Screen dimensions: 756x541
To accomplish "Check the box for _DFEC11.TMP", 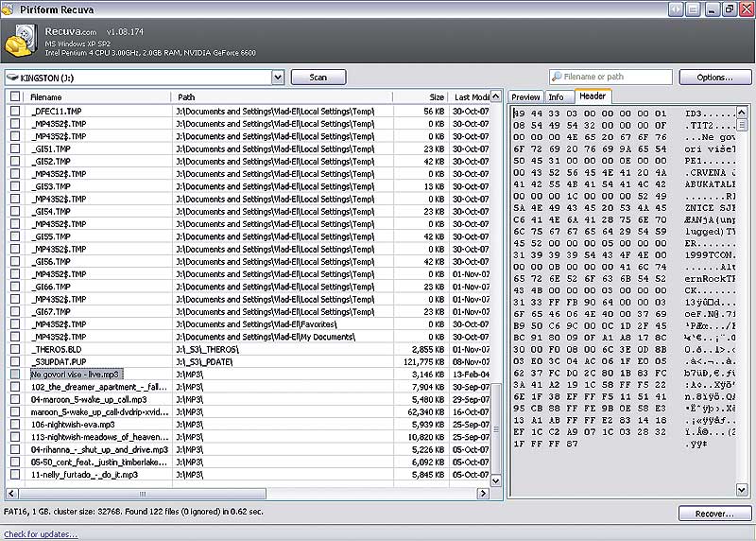I will pos(15,111).
